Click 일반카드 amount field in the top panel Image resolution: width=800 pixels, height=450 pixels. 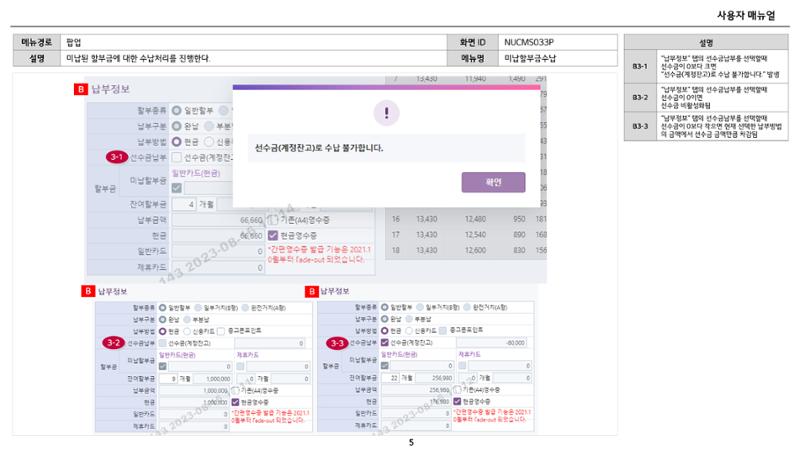pyautogui.click(x=218, y=251)
